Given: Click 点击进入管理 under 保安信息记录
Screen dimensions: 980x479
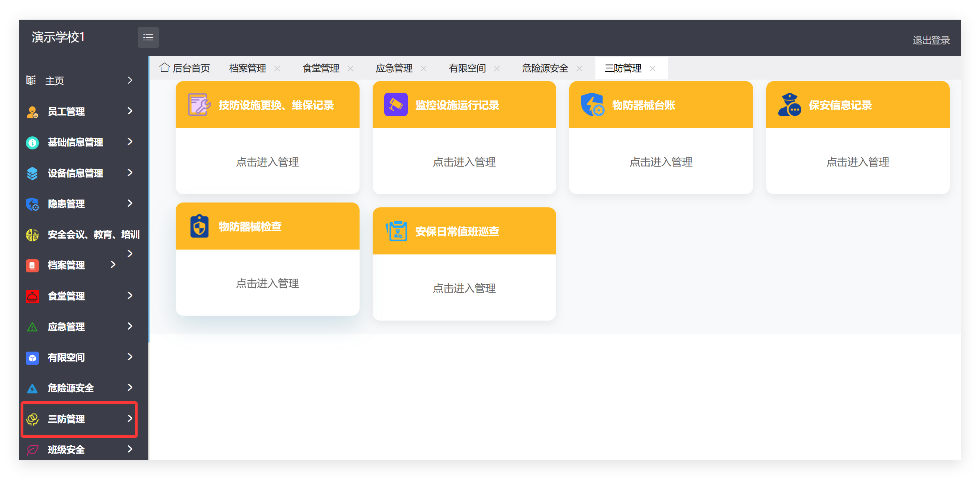Looking at the screenshot, I should click(857, 162).
